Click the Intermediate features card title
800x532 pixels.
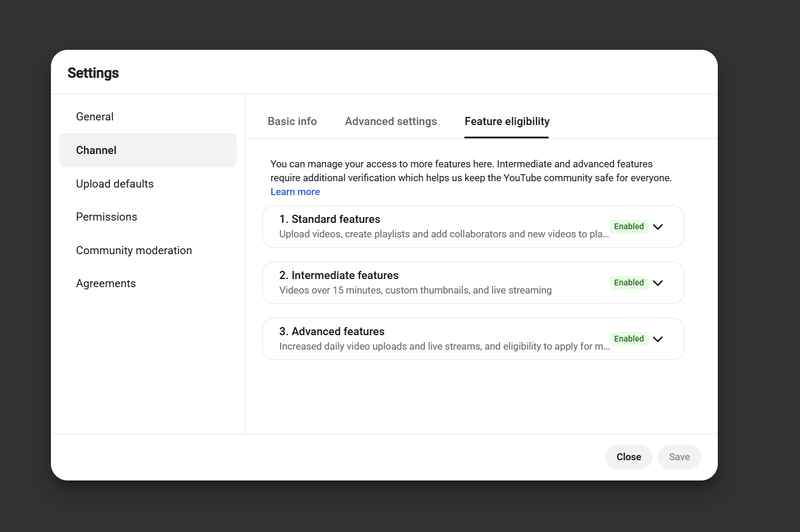(x=339, y=276)
